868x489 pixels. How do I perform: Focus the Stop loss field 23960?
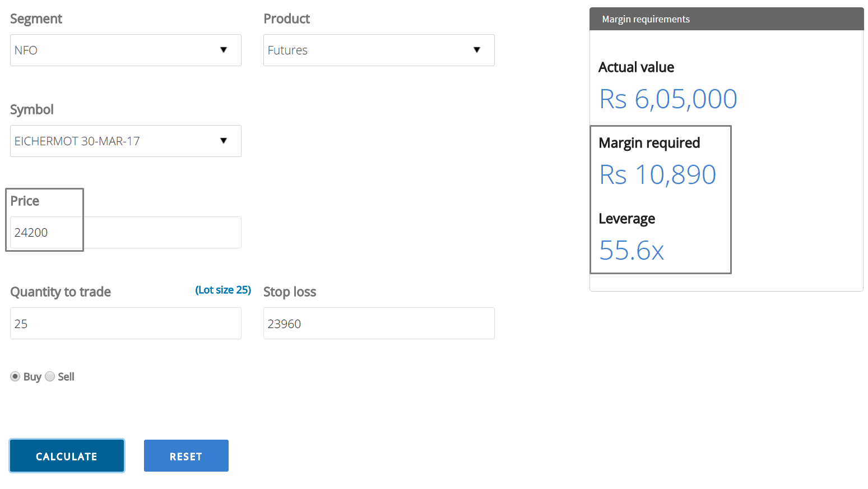coord(379,323)
